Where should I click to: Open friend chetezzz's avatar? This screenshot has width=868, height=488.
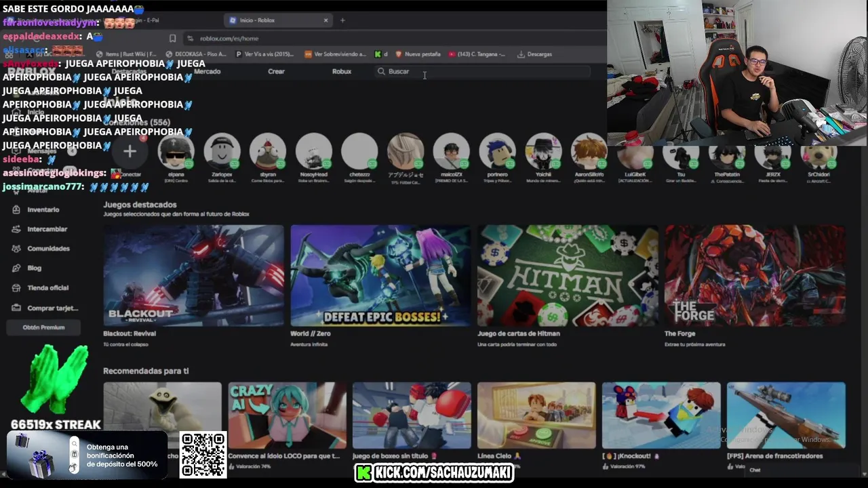coord(359,151)
